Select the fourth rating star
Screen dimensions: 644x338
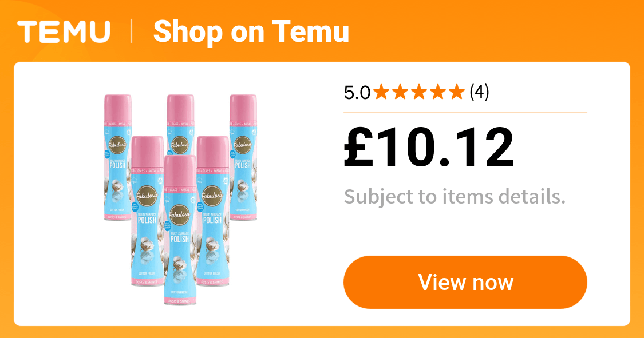[x=438, y=92]
